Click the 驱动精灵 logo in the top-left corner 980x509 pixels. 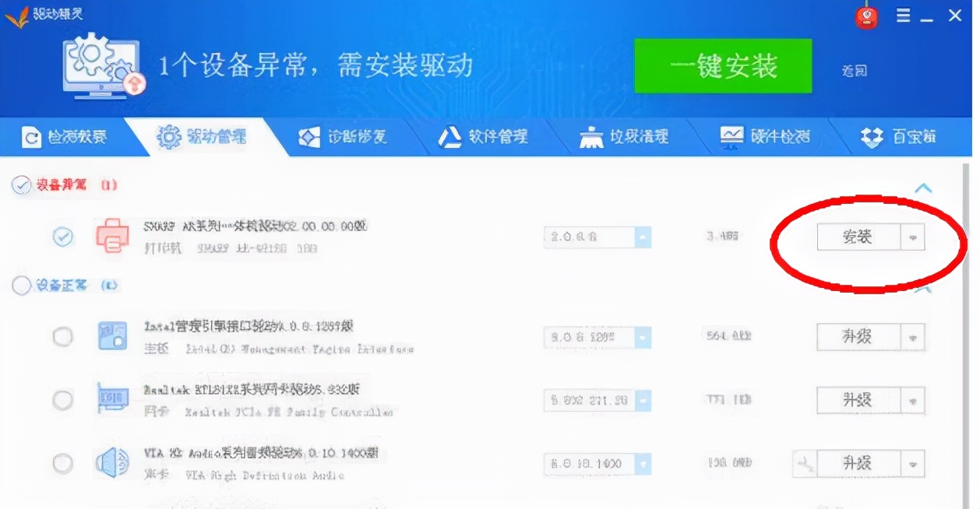click(x=35, y=14)
